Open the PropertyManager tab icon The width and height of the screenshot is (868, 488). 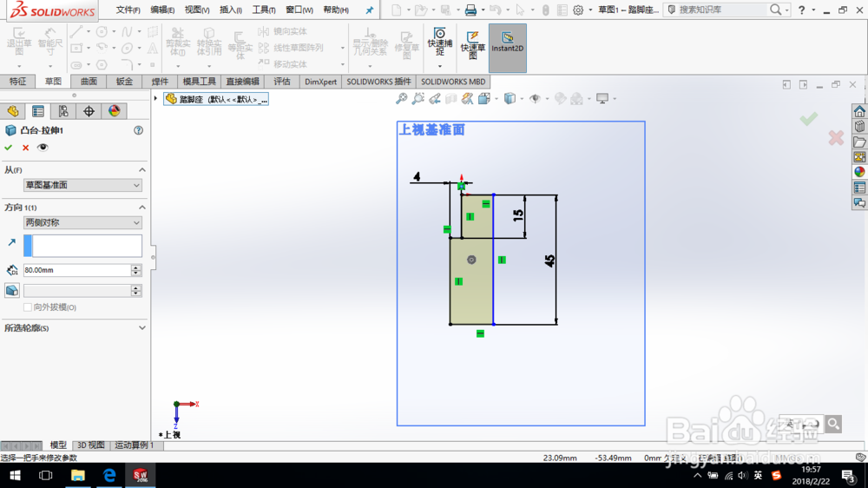click(x=37, y=111)
